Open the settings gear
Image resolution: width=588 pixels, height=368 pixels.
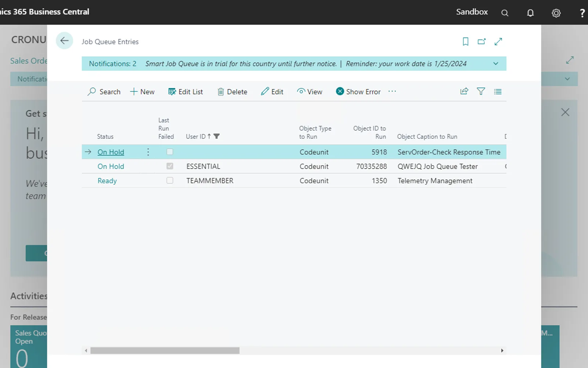(556, 13)
